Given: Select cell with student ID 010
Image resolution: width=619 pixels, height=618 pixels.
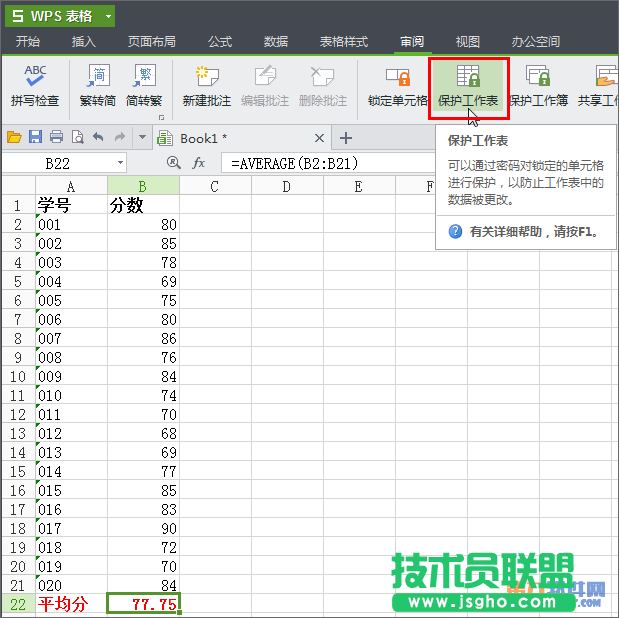Looking at the screenshot, I should coord(71,395).
